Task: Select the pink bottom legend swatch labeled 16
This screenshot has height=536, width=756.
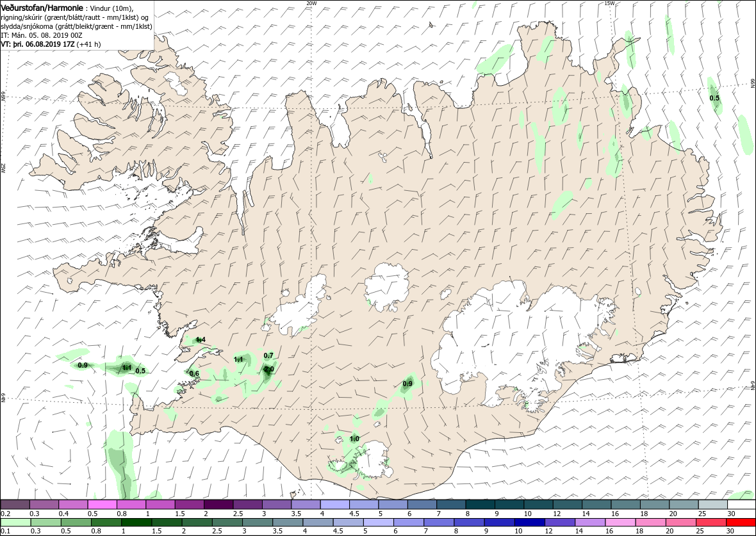Action: (x=620, y=523)
